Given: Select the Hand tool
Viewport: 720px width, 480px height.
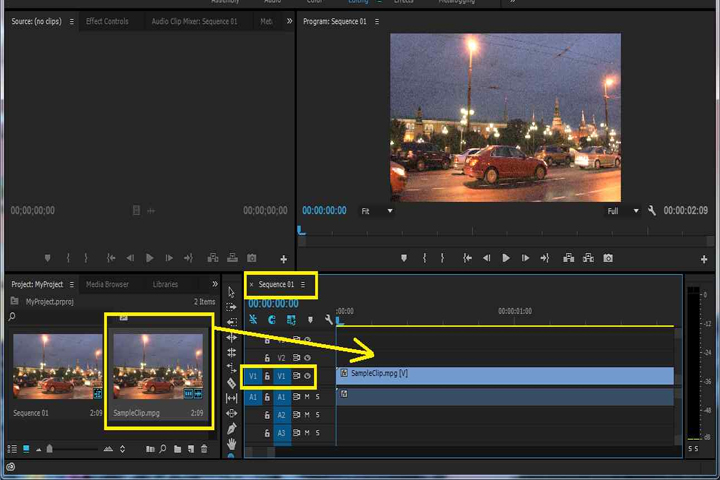Looking at the screenshot, I should point(232,444).
